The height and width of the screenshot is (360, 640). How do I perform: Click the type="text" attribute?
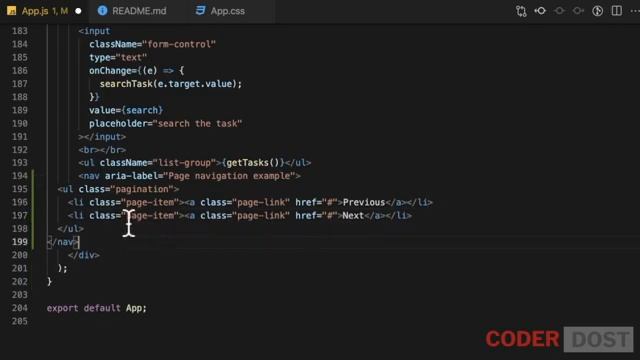[x=118, y=58]
